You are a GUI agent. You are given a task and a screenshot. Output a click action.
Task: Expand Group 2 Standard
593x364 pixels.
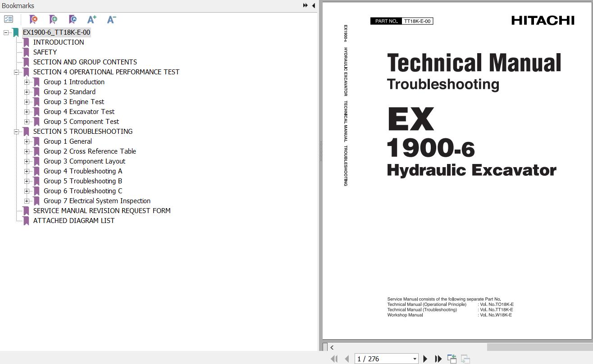tap(27, 92)
